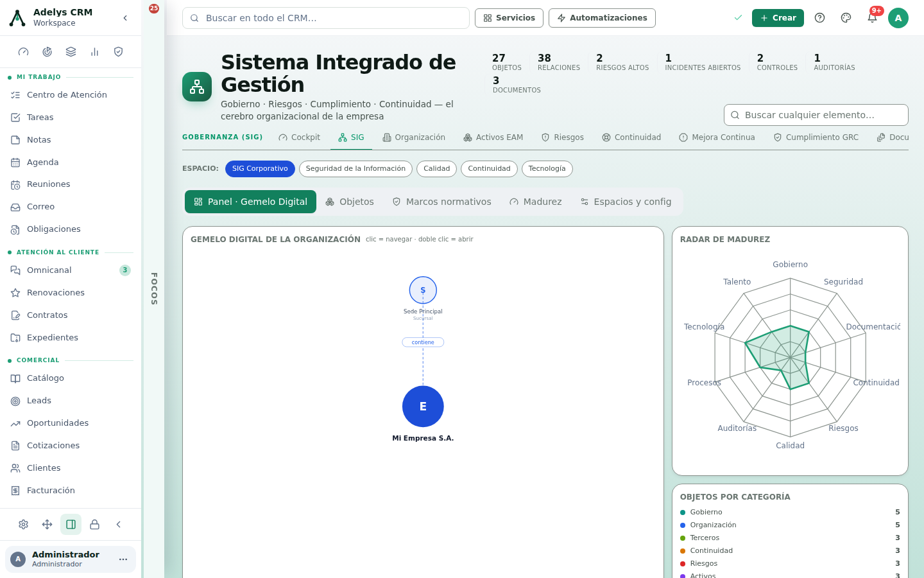924x578 pixels.
Task: Go to Tareas in the sidebar
Action: coord(71,118)
